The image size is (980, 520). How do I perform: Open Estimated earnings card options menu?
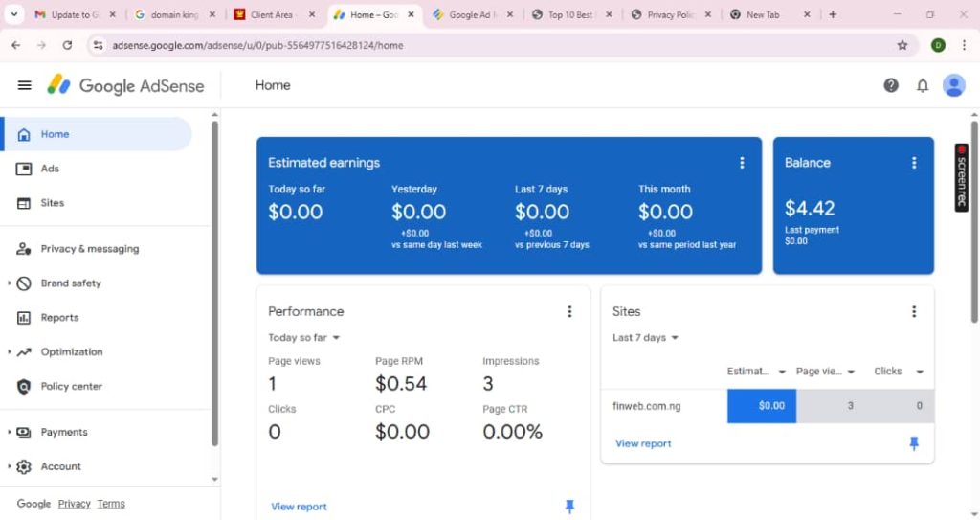pyautogui.click(x=742, y=163)
